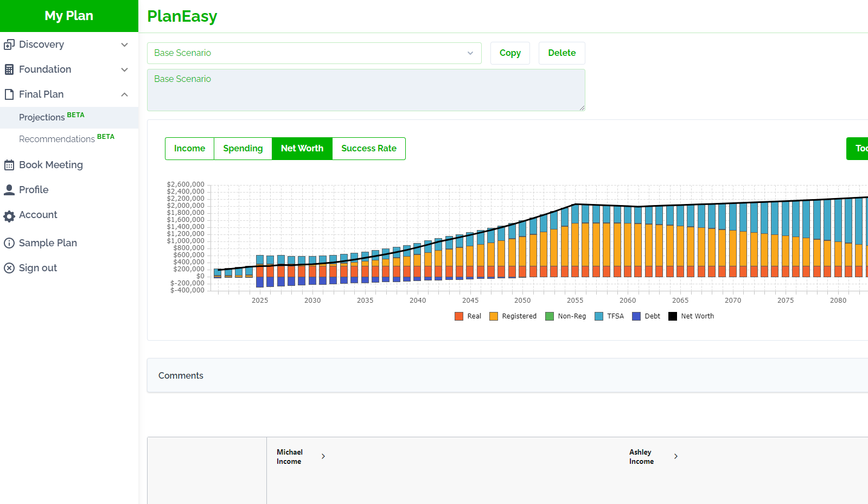
Task: Click the Discovery sidebar icon
Action: (9, 44)
